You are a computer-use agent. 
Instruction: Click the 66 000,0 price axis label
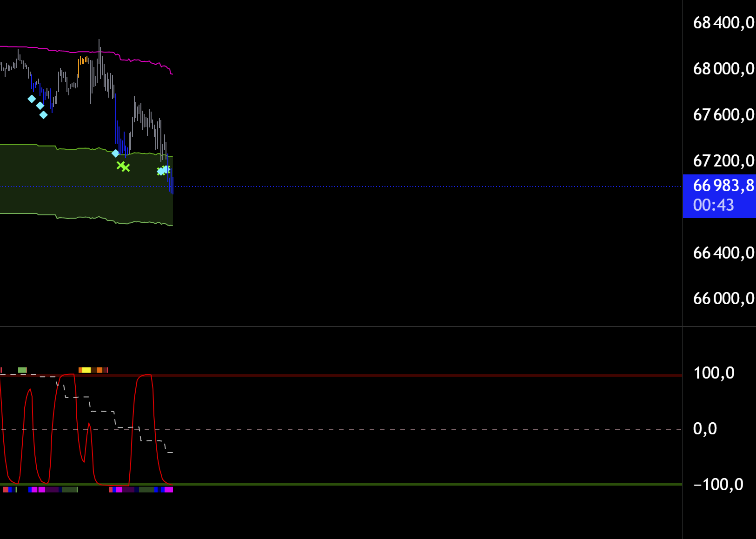click(x=723, y=298)
